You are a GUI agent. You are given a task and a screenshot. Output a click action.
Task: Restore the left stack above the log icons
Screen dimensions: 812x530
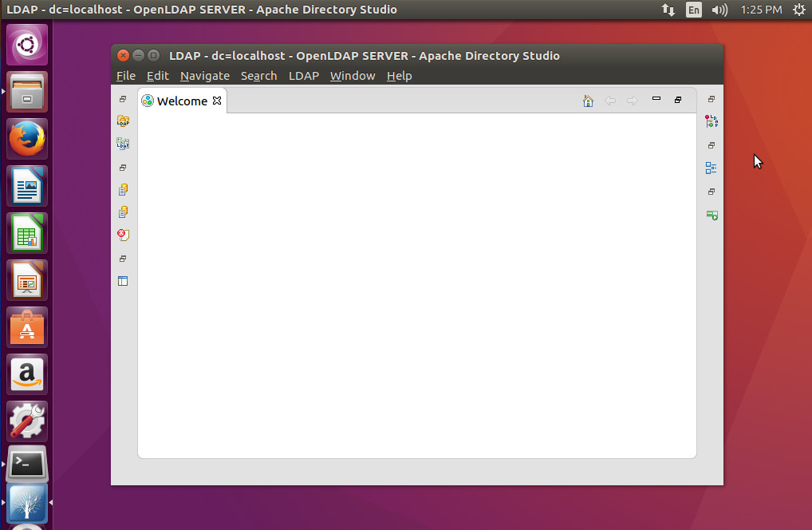123,168
